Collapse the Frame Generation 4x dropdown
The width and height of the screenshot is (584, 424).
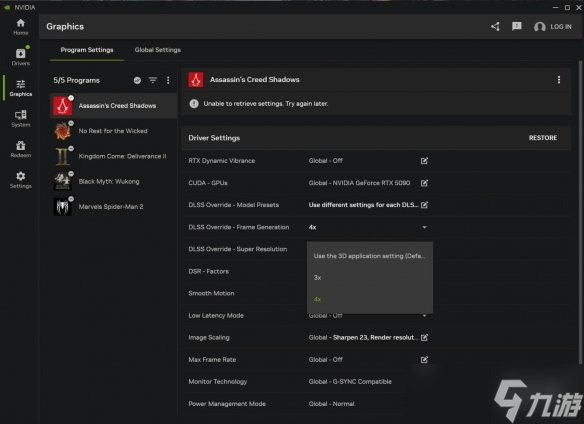(x=424, y=227)
